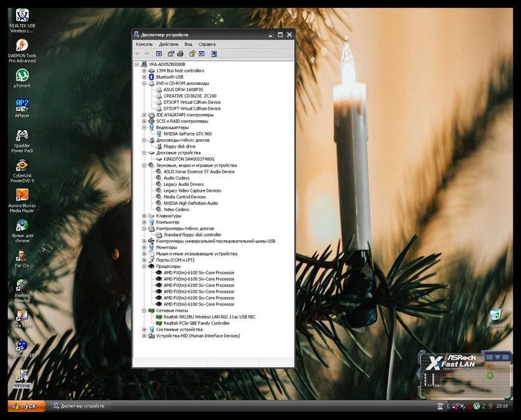Select the CyberLink PowerDVD 9 desktop icon
This screenshot has height=420, width=521.
[x=22, y=171]
